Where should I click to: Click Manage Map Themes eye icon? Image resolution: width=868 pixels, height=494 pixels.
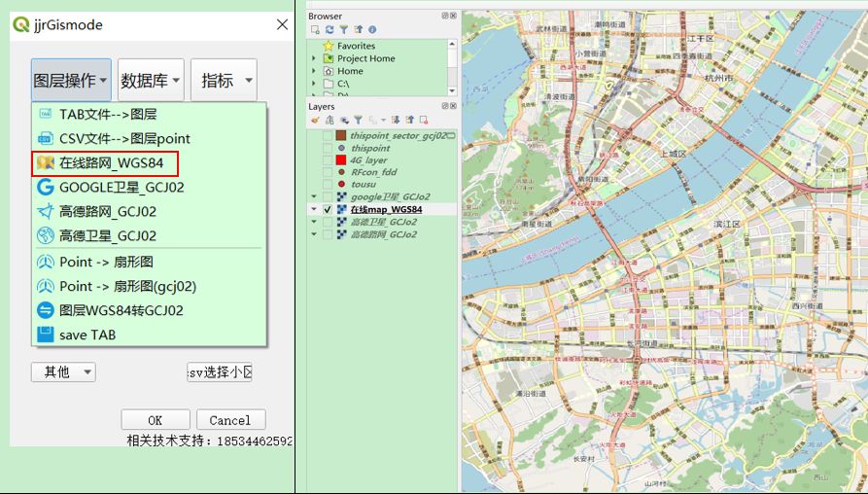pos(344,120)
